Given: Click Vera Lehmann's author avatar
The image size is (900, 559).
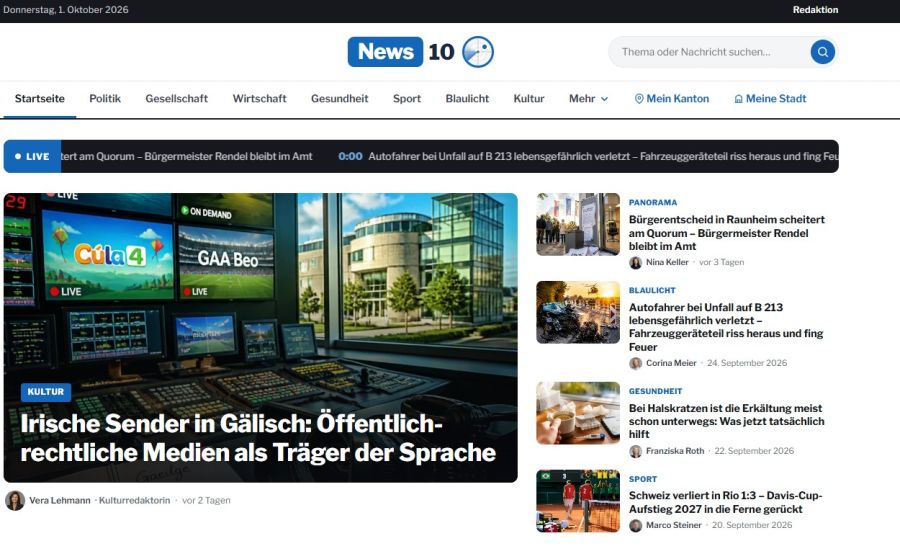Looking at the screenshot, I should tap(15, 500).
